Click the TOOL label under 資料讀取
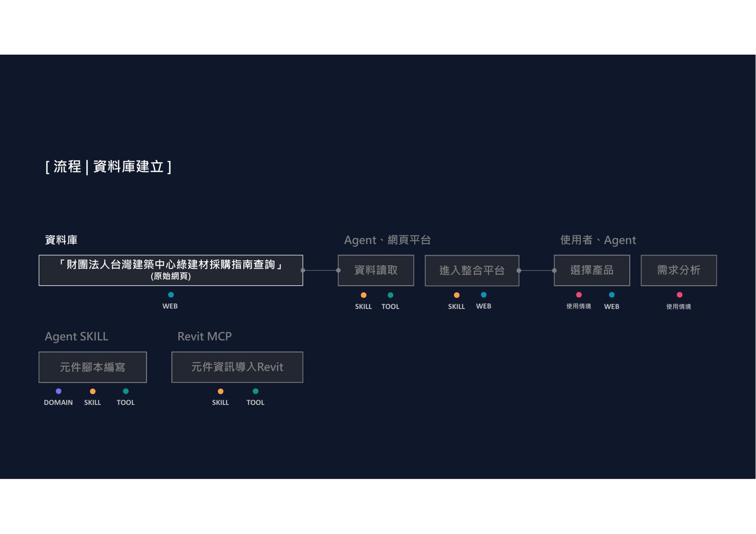This screenshot has height=534, width=756. (x=390, y=307)
